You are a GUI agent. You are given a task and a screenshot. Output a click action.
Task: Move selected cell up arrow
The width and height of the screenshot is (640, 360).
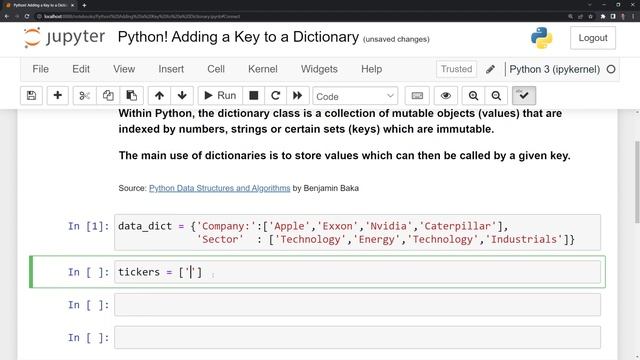click(159, 96)
